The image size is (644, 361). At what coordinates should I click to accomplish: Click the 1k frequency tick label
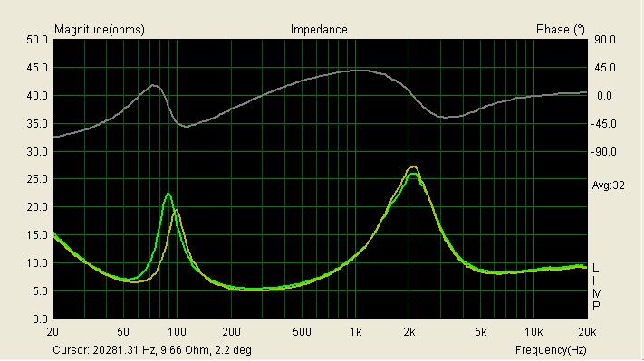coord(356,332)
